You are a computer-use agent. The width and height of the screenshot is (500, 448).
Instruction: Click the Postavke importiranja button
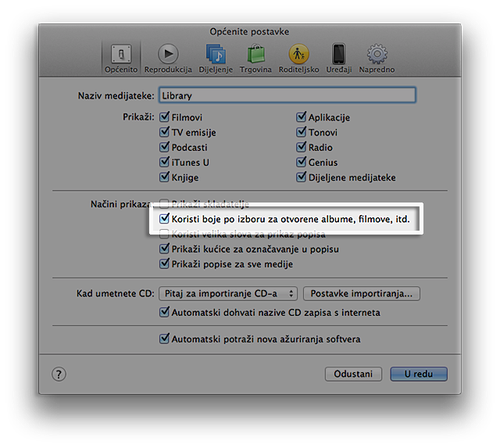(x=362, y=293)
